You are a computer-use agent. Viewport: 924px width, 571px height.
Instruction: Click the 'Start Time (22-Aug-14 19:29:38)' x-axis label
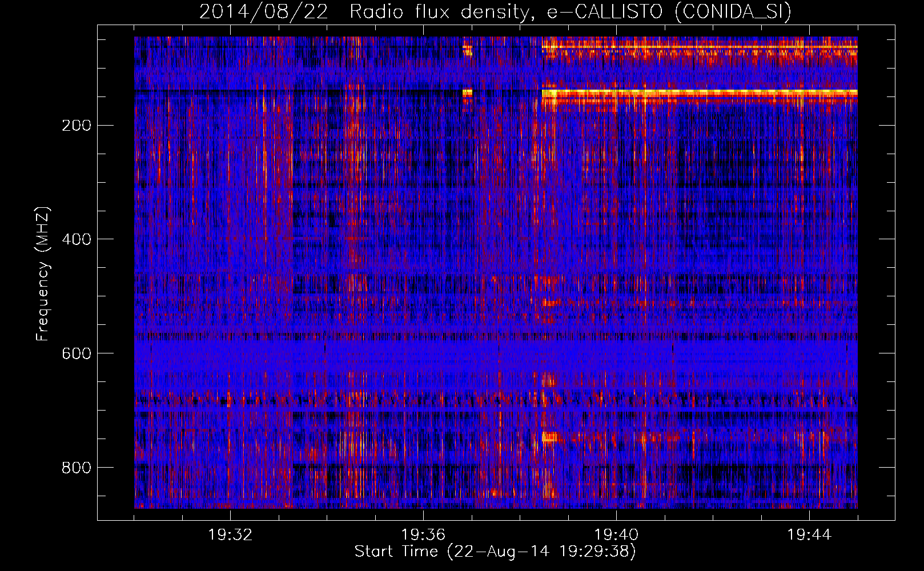click(x=495, y=552)
